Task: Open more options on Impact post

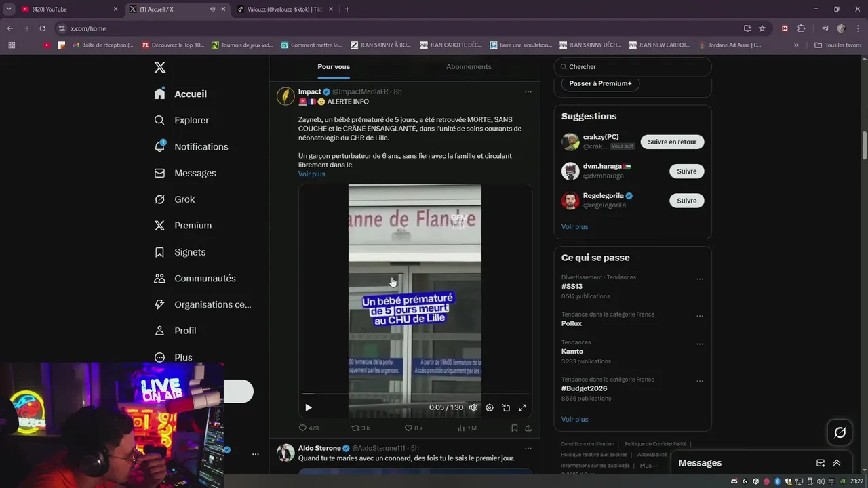Action: pyautogui.click(x=528, y=91)
